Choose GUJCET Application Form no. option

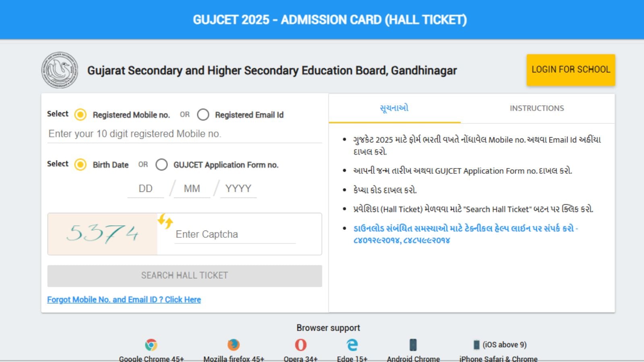tap(162, 165)
